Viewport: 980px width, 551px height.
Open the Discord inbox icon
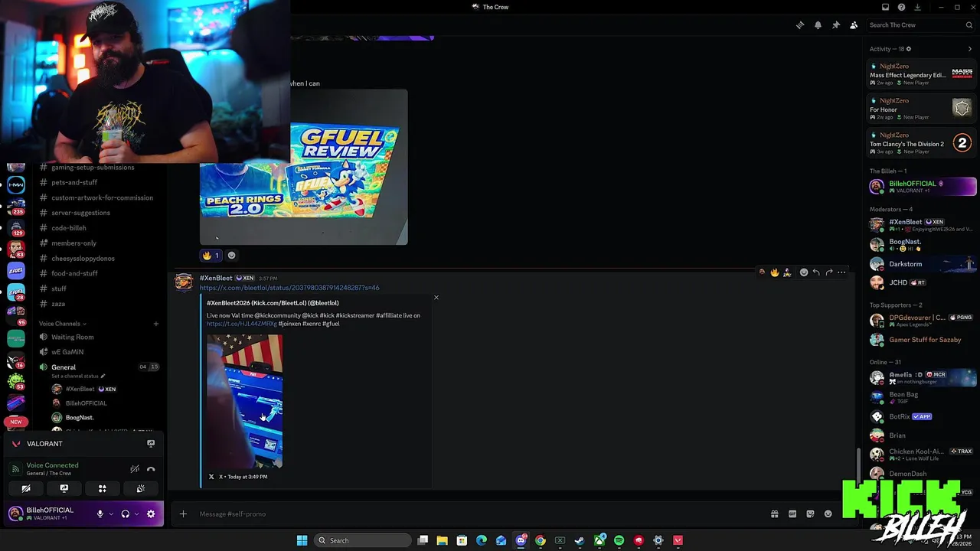pyautogui.click(x=885, y=7)
